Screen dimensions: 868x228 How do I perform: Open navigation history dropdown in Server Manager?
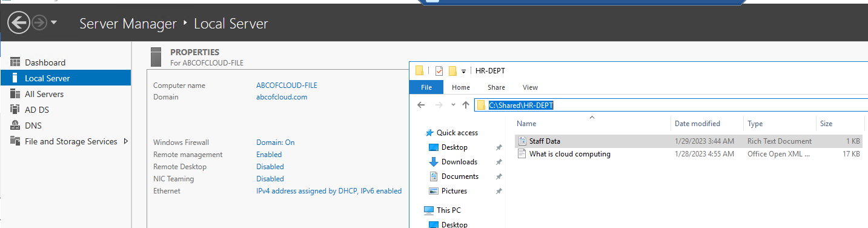click(54, 23)
